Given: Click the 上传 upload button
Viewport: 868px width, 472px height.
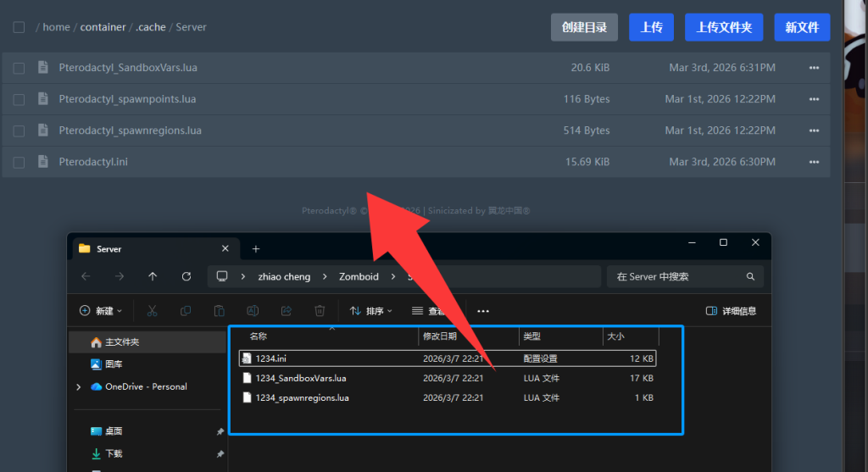Looking at the screenshot, I should point(651,27).
